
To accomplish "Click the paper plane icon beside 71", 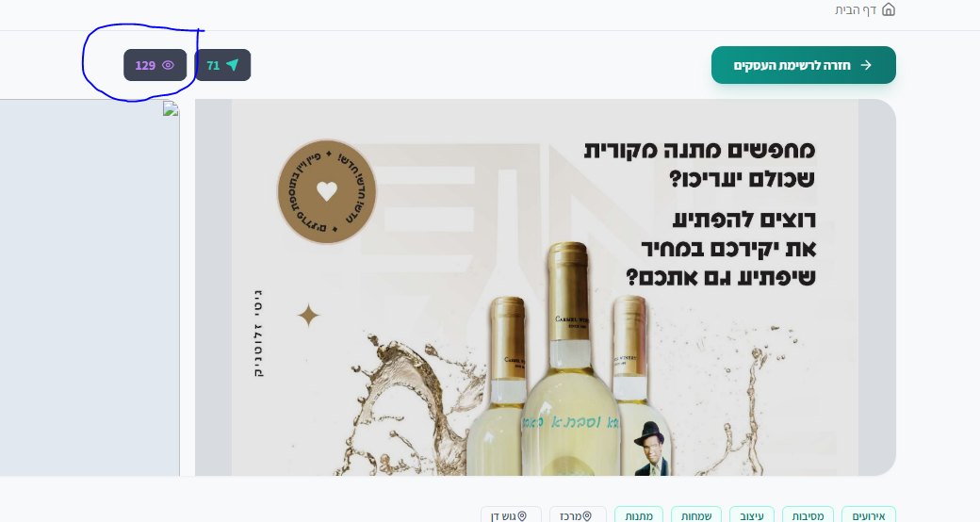I will pyautogui.click(x=233, y=65).
